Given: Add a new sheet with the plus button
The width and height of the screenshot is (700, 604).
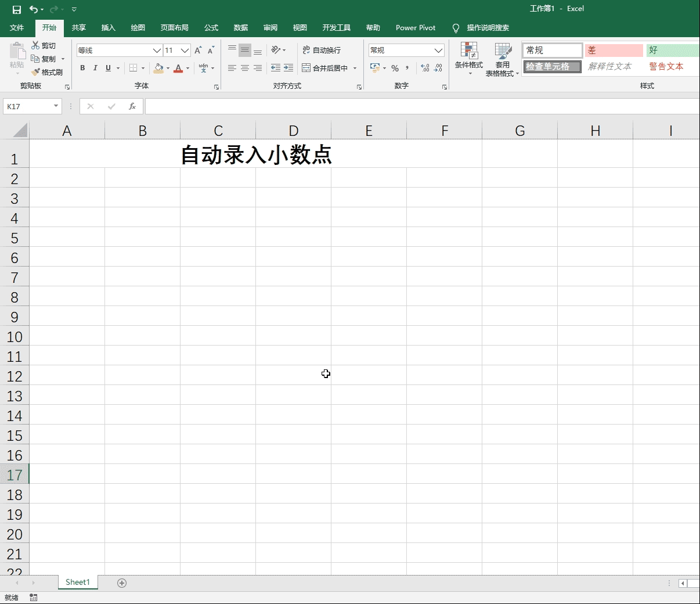Looking at the screenshot, I should [122, 583].
